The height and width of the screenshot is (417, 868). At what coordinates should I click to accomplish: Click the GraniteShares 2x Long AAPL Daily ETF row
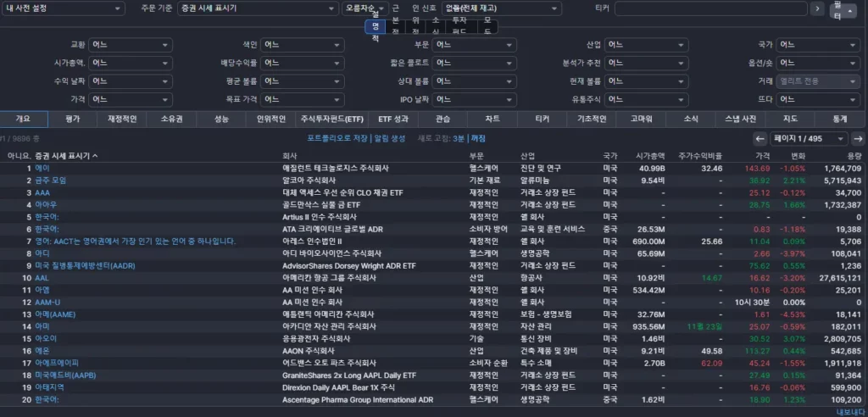(434, 375)
